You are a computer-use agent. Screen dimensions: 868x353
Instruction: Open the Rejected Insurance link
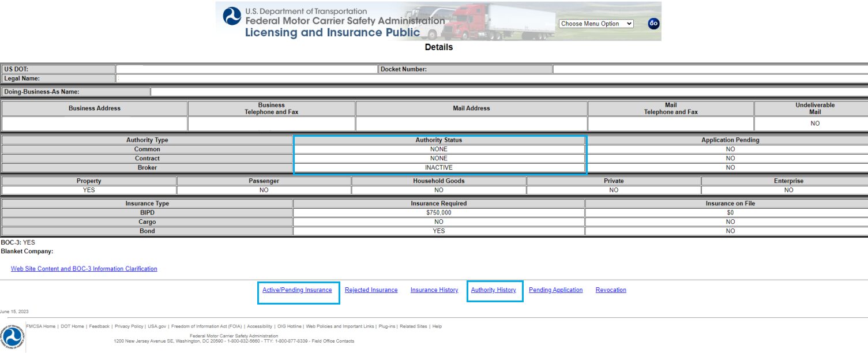point(371,290)
